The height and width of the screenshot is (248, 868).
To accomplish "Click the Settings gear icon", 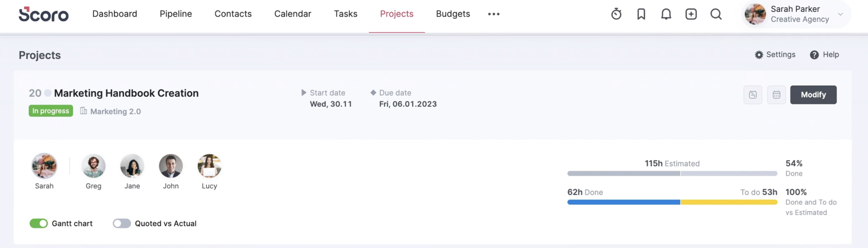I will pyautogui.click(x=759, y=55).
